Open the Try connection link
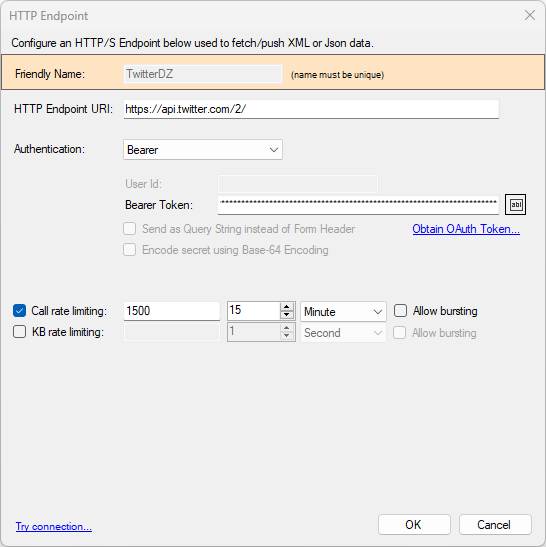The height and width of the screenshot is (547, 546). pos(54,526)
